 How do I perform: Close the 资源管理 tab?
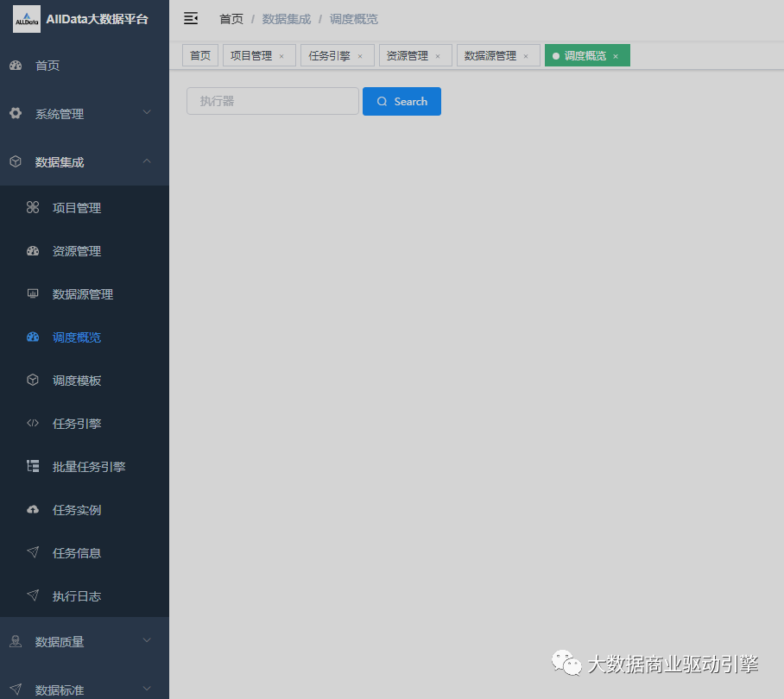pyautogui.click(x=438, y=56)
